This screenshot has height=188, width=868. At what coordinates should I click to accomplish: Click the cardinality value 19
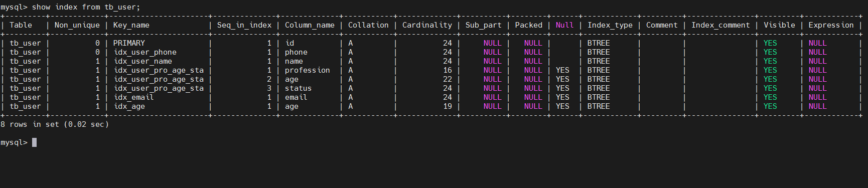pos(448,106)
